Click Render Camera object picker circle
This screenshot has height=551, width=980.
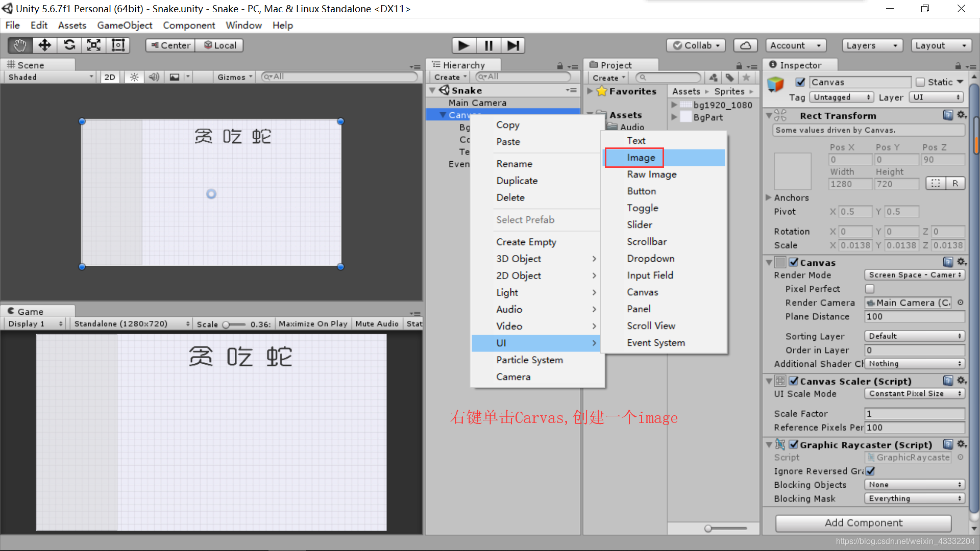[x=960, y=303]
